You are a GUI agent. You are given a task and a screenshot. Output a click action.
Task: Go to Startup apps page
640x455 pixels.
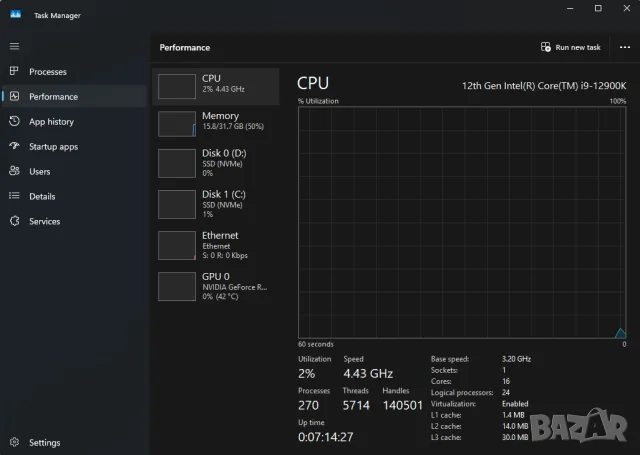74,146
